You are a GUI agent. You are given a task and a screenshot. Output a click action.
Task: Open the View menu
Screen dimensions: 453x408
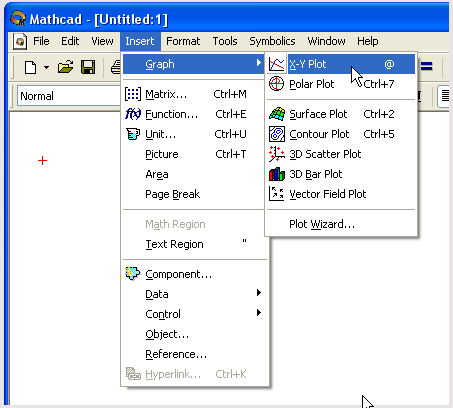click(x=102, y=41)
